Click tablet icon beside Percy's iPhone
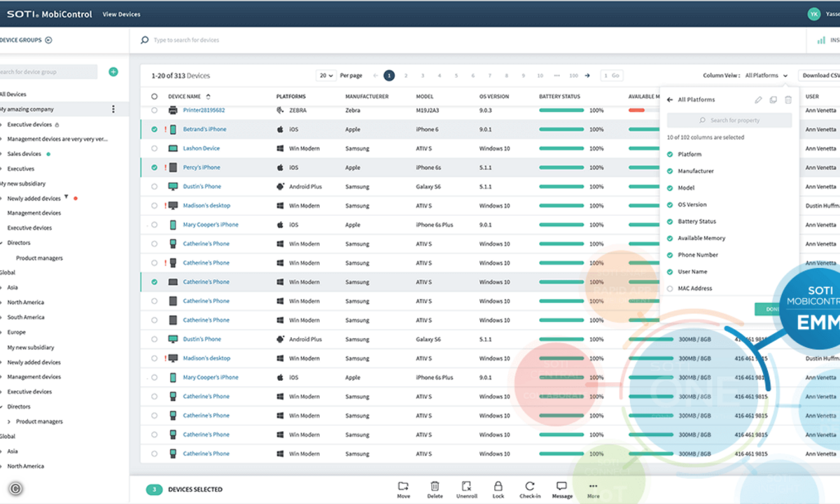 173,167
